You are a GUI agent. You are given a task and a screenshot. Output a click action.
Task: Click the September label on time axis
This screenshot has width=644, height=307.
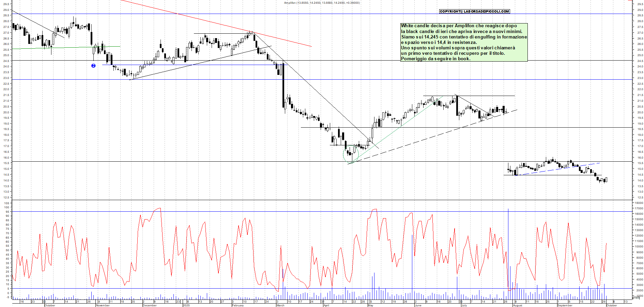pyautogui.click(x=565, y=305)
